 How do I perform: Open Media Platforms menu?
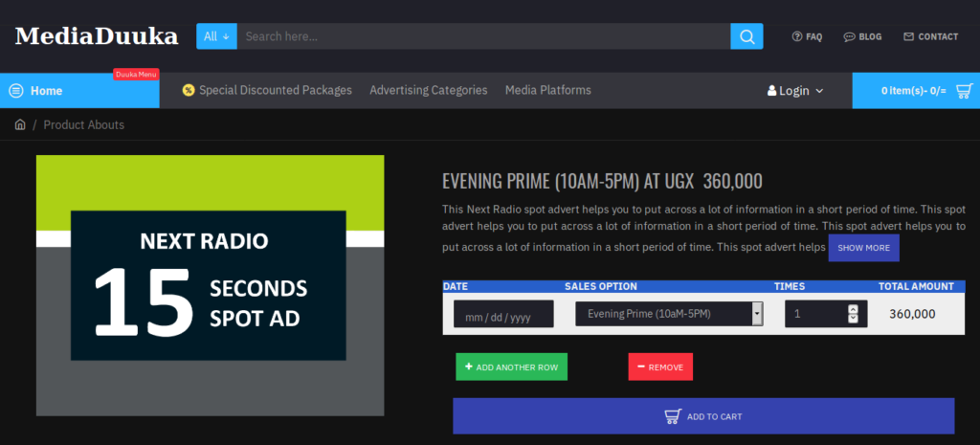tap(547, 90)
